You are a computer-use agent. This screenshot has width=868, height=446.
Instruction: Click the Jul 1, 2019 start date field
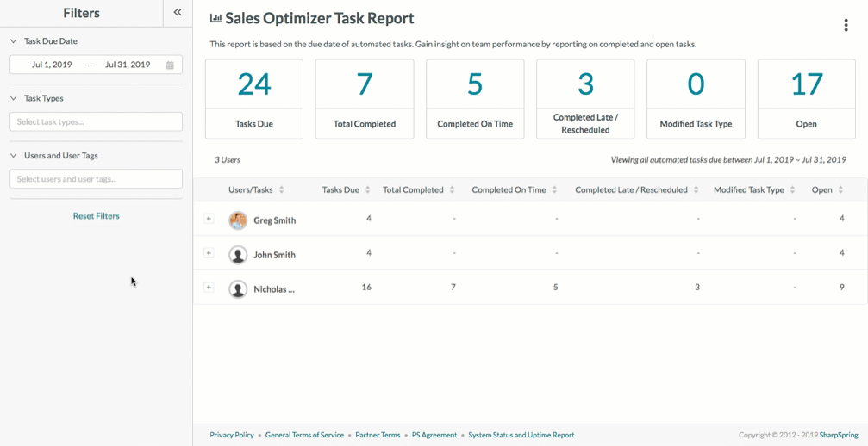click(52, 65)
